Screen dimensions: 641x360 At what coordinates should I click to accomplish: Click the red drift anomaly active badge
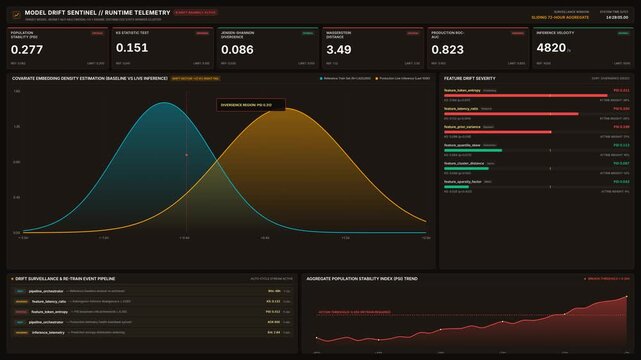pos(195,13)
